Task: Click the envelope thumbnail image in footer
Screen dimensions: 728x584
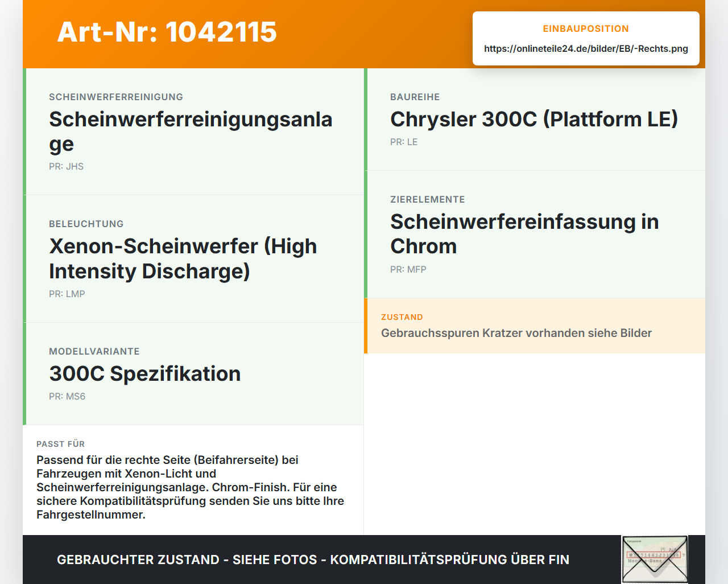Action: [x=655, y=560]
